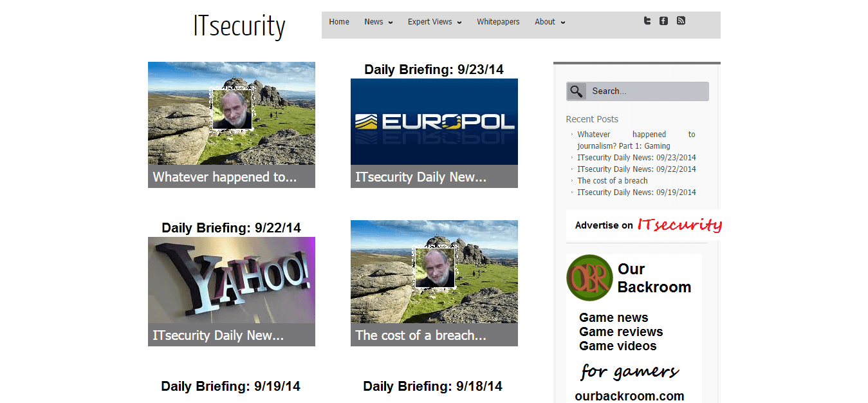
Task: Click 'Game reviews' in Our Backroom ad
Action: pos(621,332)
